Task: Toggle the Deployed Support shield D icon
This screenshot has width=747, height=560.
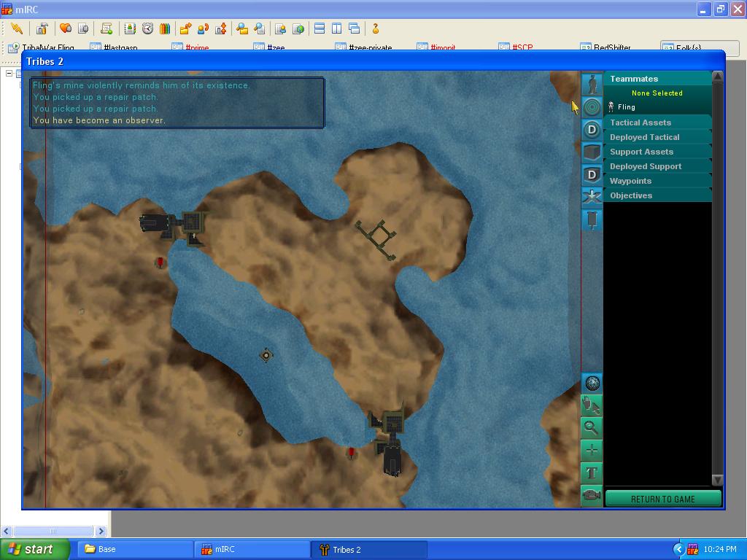Action: (x=592, y=175)
